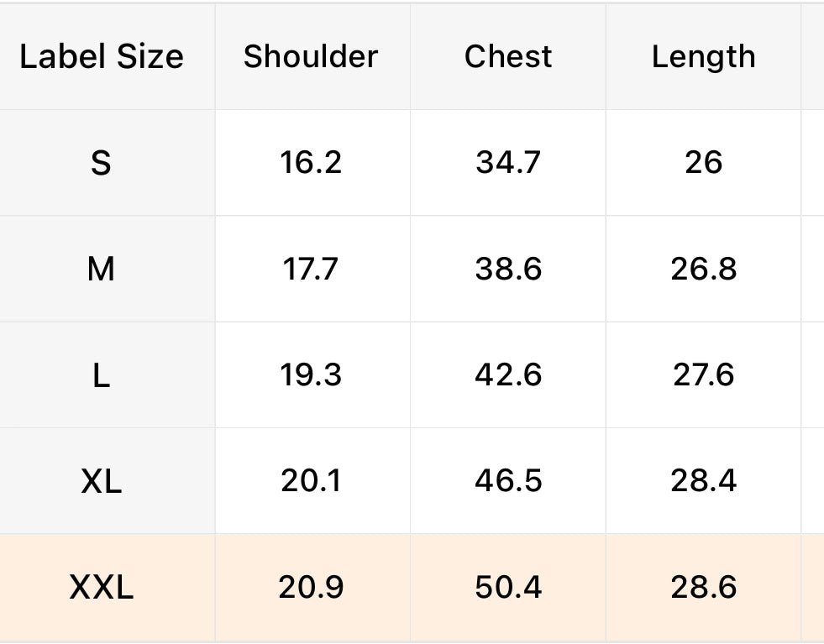Click the Shoulder column header
Image resolution: width=824 pixels, height=644 pixels.
click(311, 56)
